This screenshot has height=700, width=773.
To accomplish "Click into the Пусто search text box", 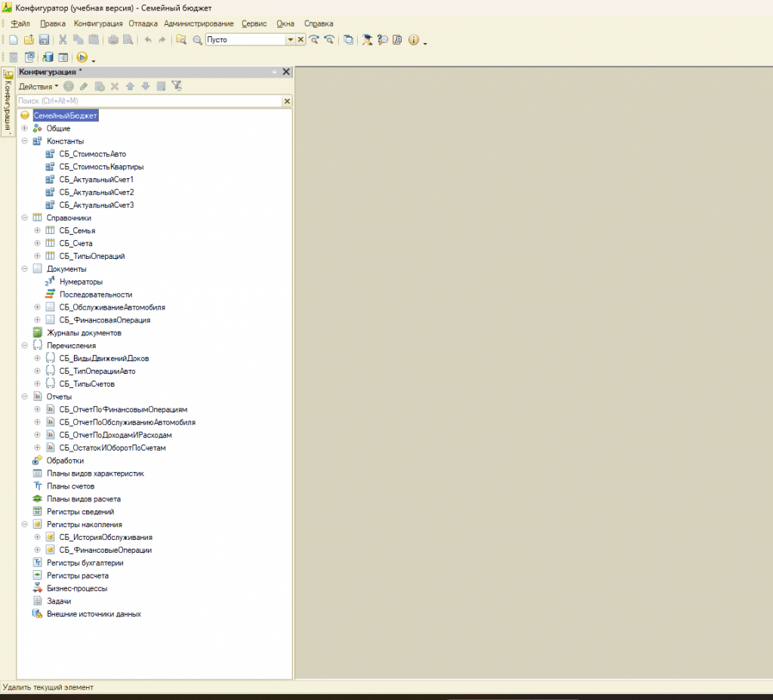I will [245, 39].
